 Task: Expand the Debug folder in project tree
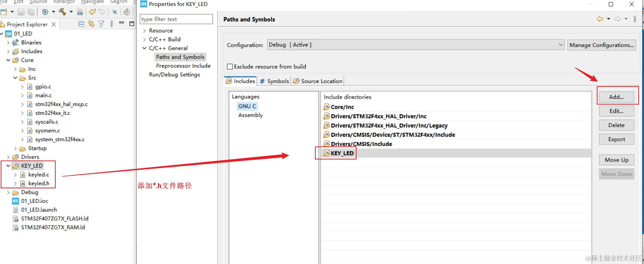click(8, 192)
